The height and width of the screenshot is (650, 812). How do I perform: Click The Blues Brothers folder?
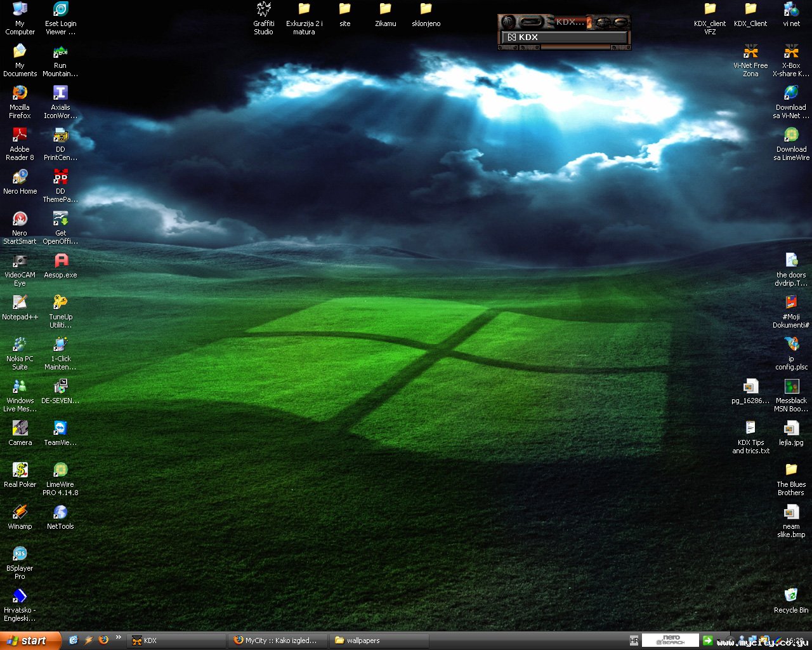click(x=791, y=479)
